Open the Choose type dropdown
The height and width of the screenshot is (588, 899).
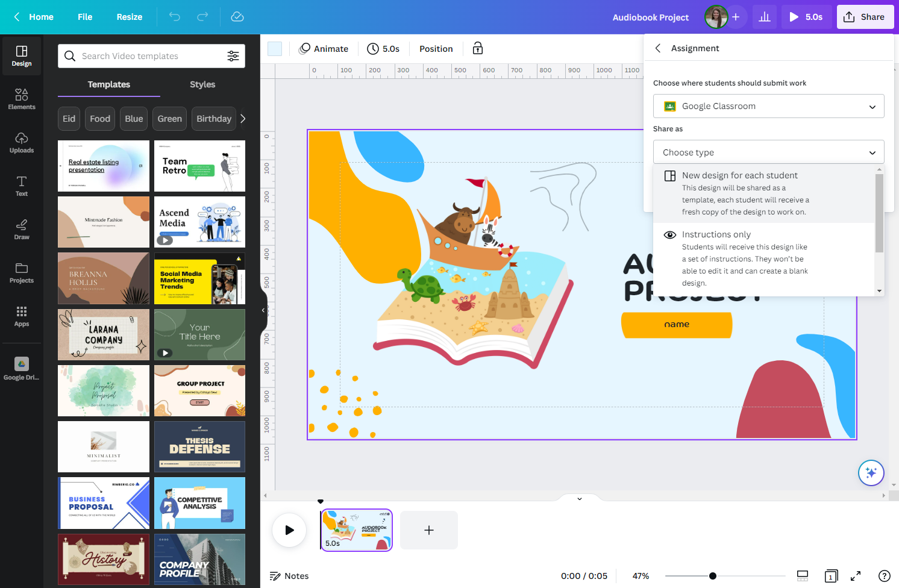[x=769, y=152]
